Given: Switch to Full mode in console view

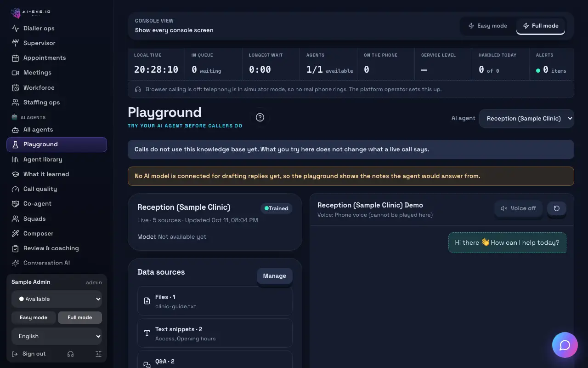Looking at the screenshot, I should click(540, 26).
